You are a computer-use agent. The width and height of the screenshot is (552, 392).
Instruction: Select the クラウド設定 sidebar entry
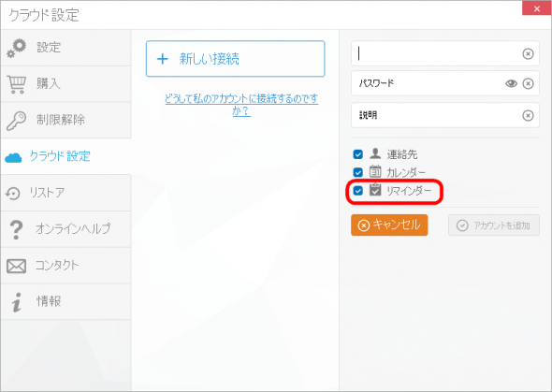tap(65, 156)
